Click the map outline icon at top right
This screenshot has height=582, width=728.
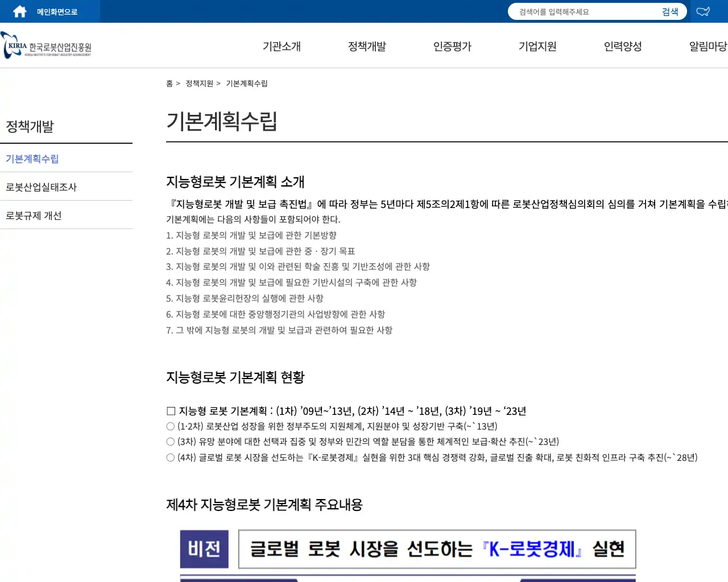click(x=703, y=11)
